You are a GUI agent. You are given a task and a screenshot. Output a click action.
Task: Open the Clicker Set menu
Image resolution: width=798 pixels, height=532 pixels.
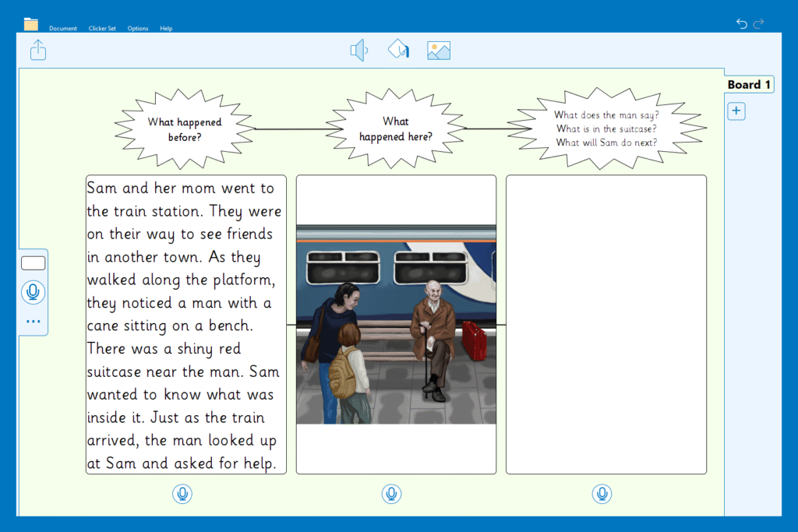click(x=102, y=29)
